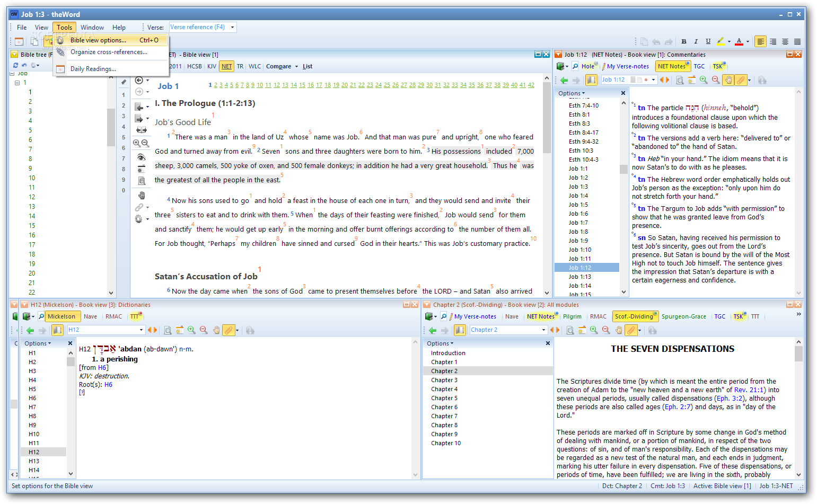Toggle hand tool in Commentaries toolbar
Image resolution: width=817 pixels, height=504 pixels.
(729, 80)
